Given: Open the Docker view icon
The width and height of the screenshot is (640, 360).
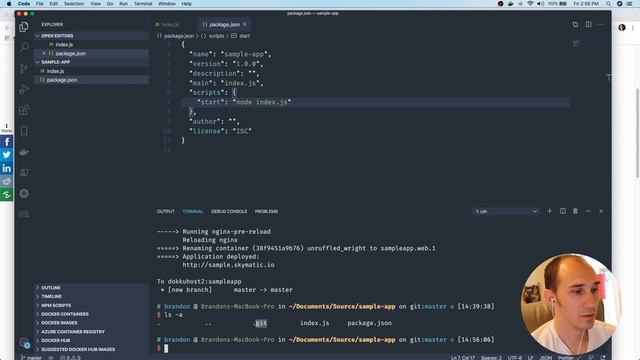Looking at the screenshot, I should click(x=24, y=152).
